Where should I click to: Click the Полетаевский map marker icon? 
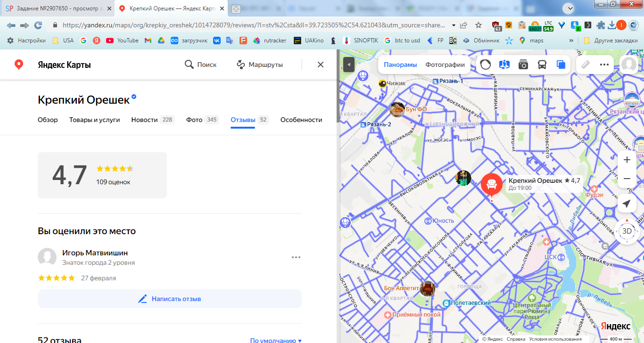[446, 302]
